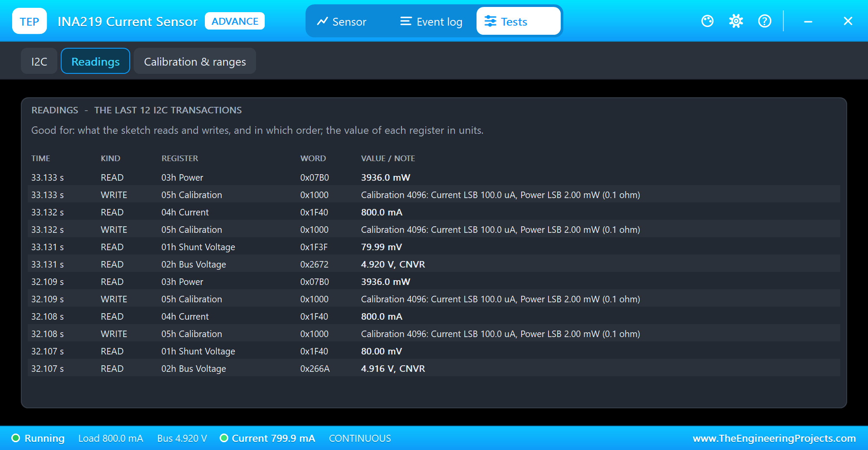This screenshot has width=868, height=450.
Task: Visit www.TheEngineeringProjects.com link
Action: click(x=774, y=438)
